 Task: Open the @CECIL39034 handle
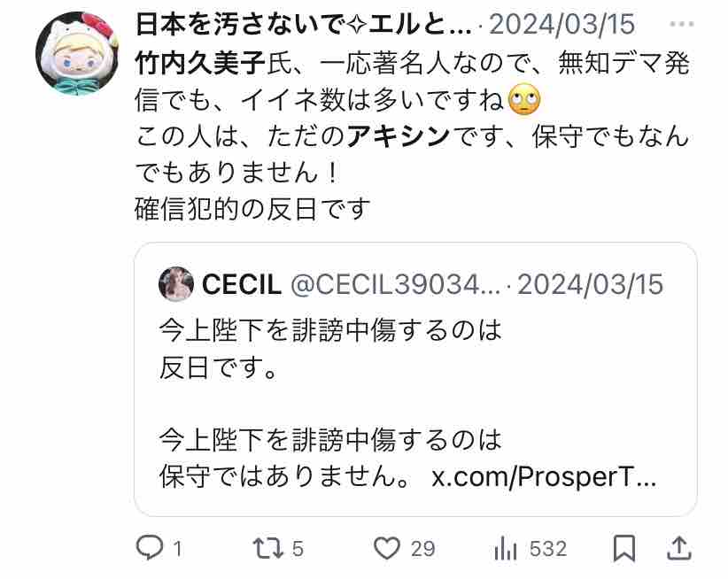[396, 284]
